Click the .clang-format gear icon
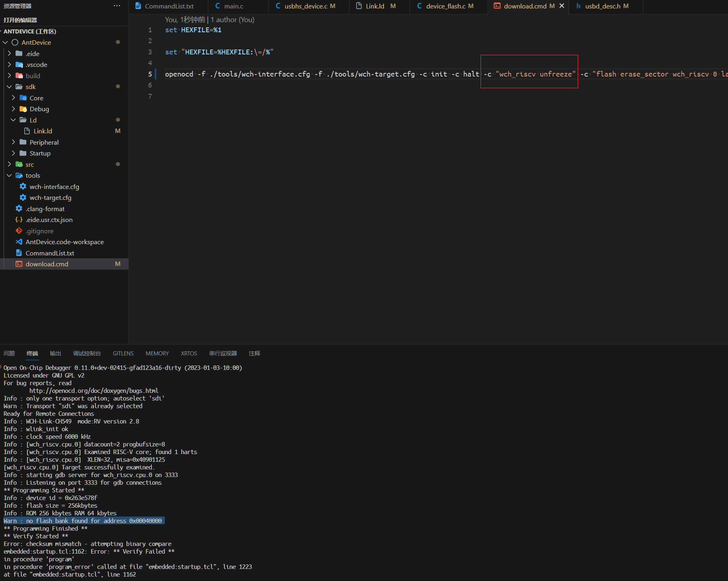 pyautogui.click(x=19, y=209)
